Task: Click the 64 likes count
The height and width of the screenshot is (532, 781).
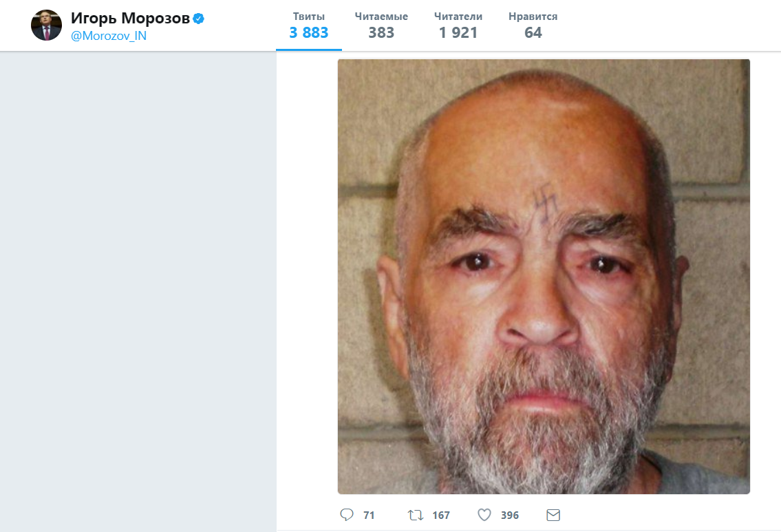Action: tap(533, 33)
